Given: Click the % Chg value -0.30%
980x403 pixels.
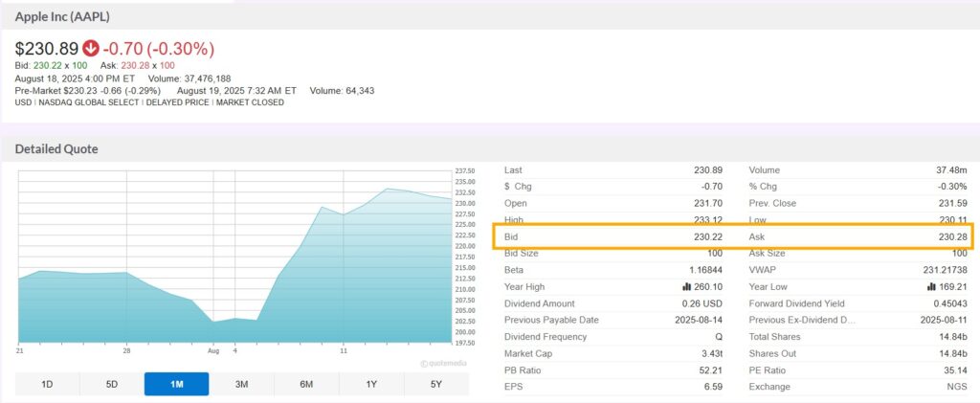Looking at the screenshot, I should [x=953, y=187].
